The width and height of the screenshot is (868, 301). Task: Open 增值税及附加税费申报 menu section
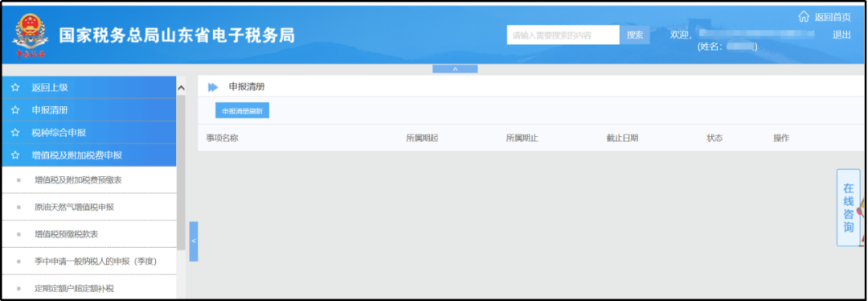point(88,156)
